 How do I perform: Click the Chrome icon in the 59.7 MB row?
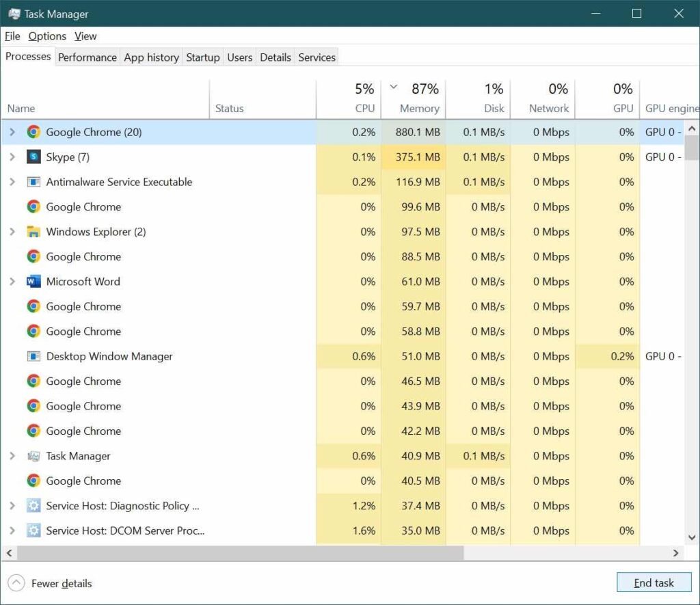click(33, 306)
